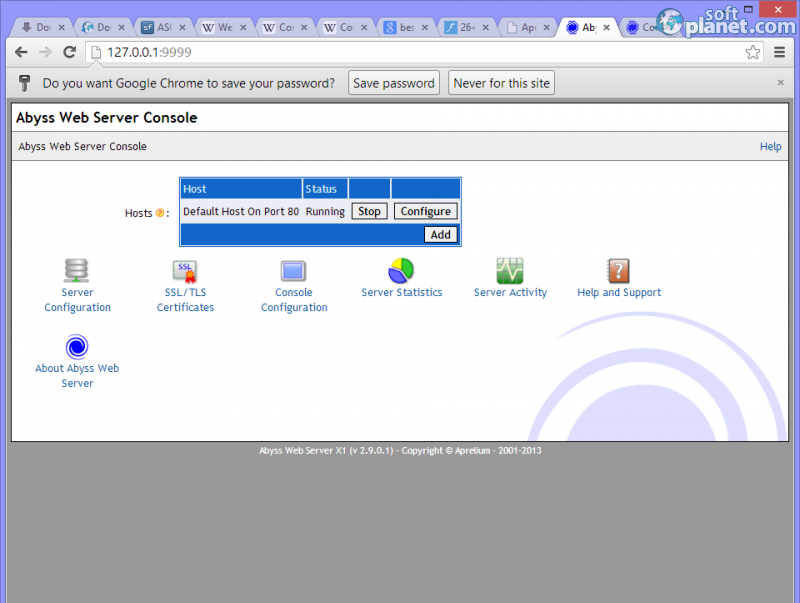Close the 'Ap' tab
The image size is (800, 603).
click(x=546, y=28)
